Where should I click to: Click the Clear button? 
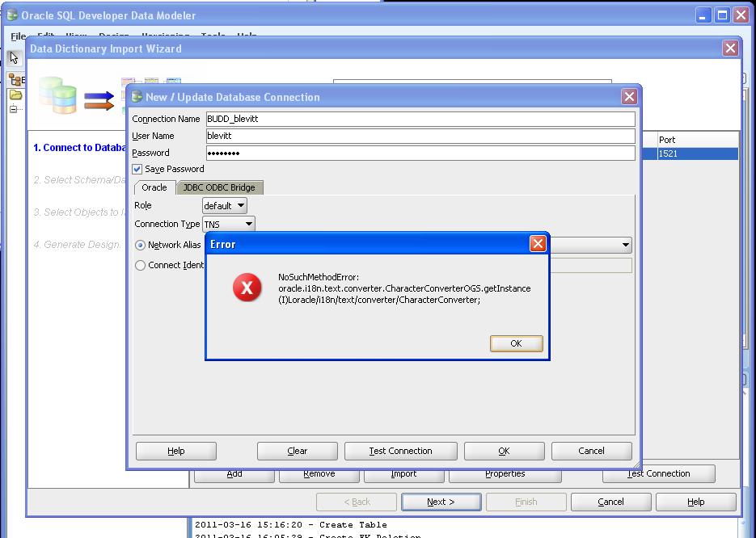pos(297,451)
